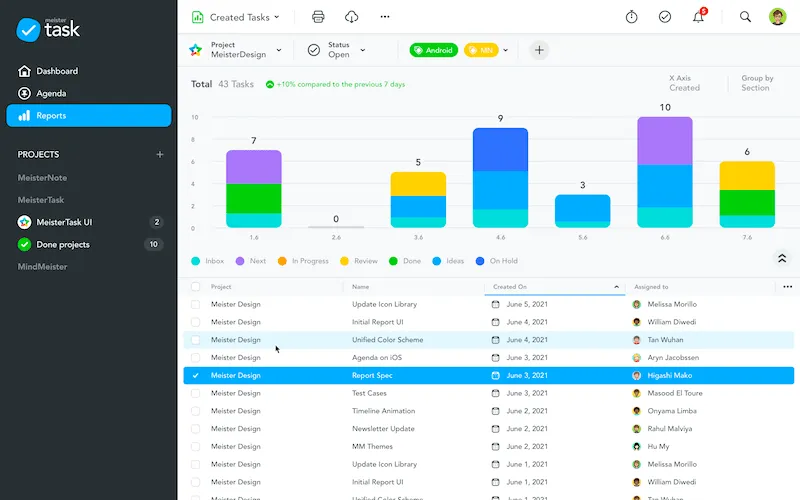This screenshot has height=500, width=800.
Task: Open the Dashboard home icon
Action: (x=24, y=71)
